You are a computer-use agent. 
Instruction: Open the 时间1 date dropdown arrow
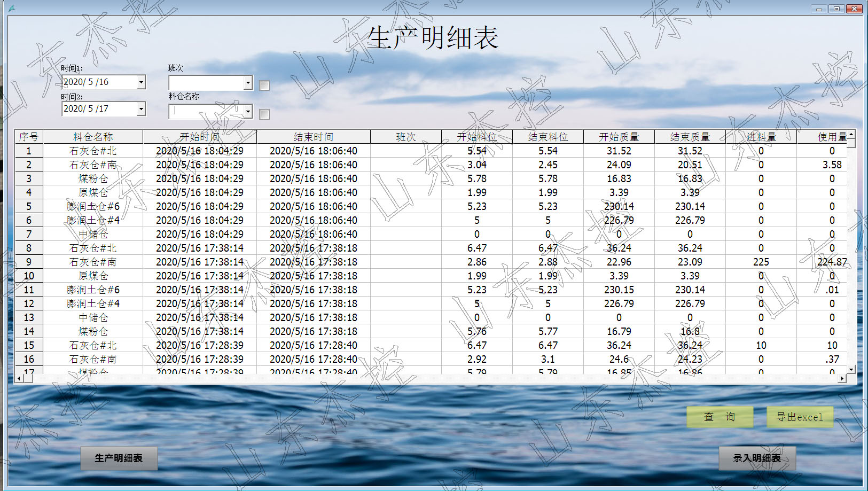tap(141, 82)
